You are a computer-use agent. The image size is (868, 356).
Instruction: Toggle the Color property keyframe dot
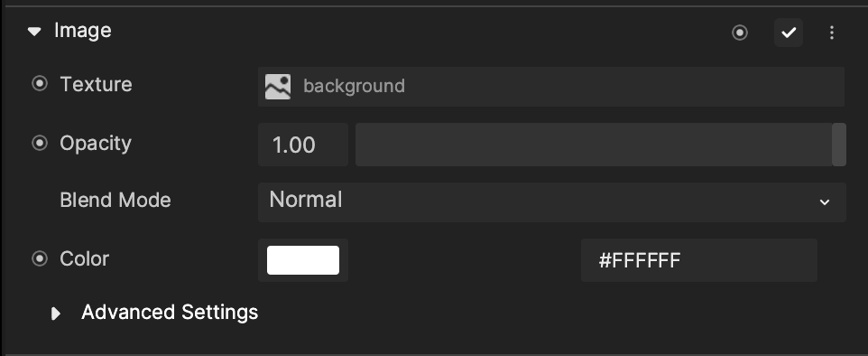tap(40, 258)
